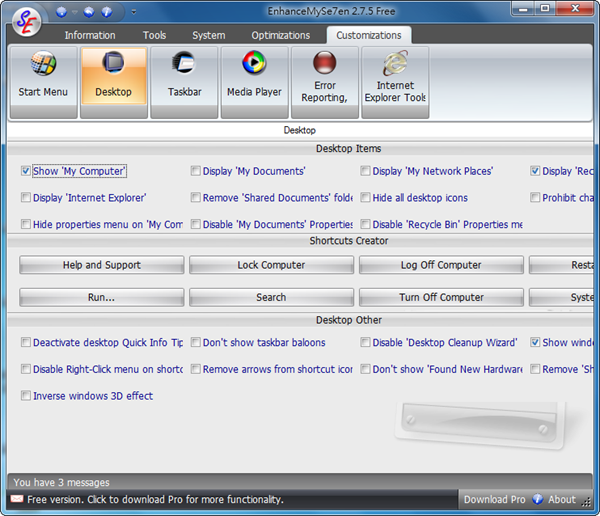Click the red mail envelope icon in status bar
Screen dimensions: 600x516
[x=17, y=499]
